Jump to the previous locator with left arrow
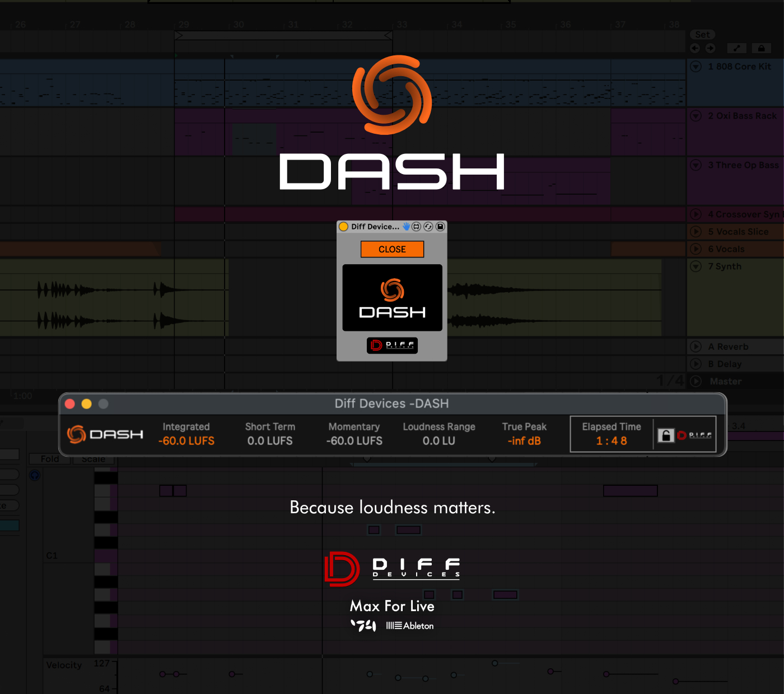 coord(695,48)
